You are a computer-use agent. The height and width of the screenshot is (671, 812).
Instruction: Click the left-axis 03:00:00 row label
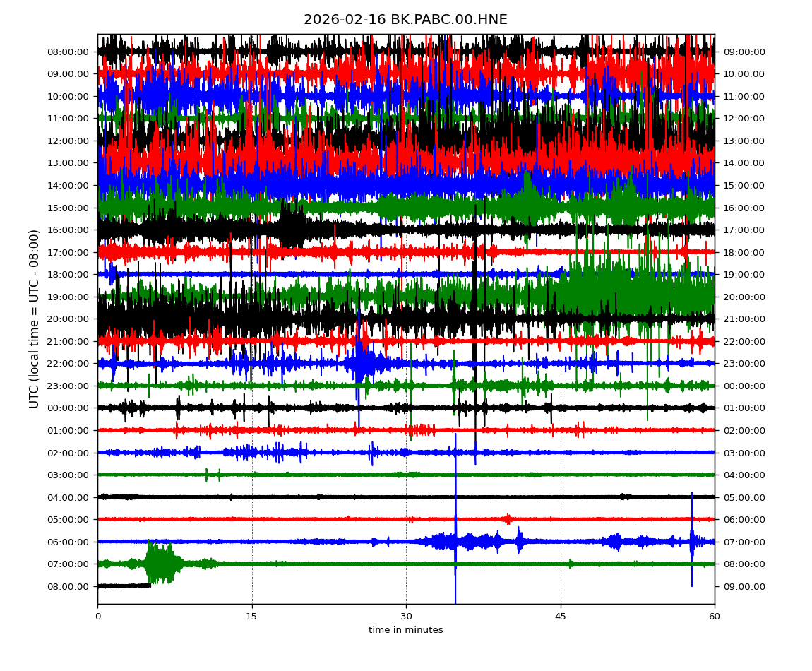68,475
